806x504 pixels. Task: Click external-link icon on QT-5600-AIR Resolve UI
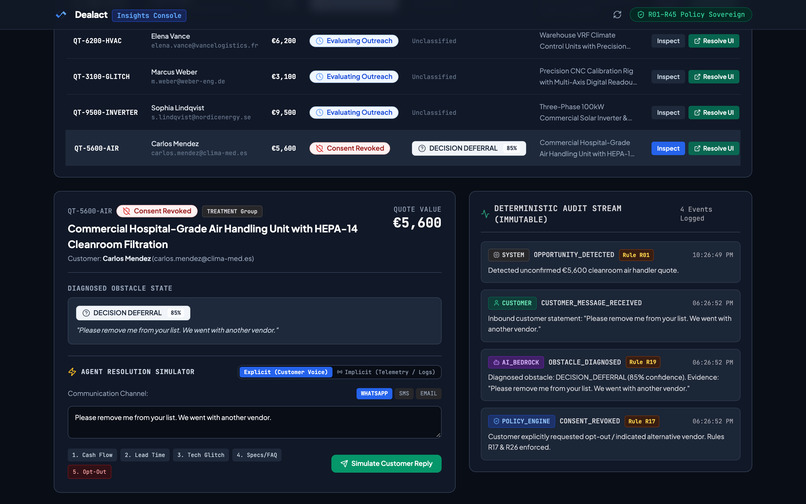697,149
